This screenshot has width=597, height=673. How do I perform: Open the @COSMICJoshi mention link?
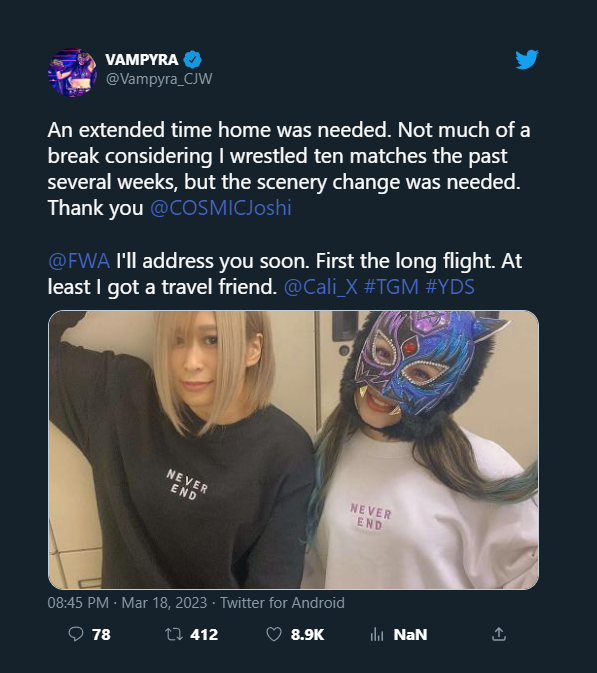(x=221, y=208)
